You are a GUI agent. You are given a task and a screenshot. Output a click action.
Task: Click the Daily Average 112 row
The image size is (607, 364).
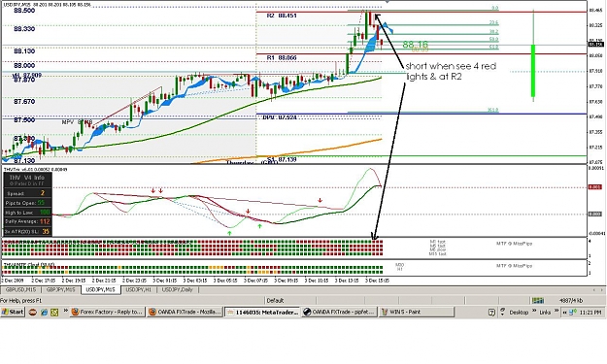(27, 221)
